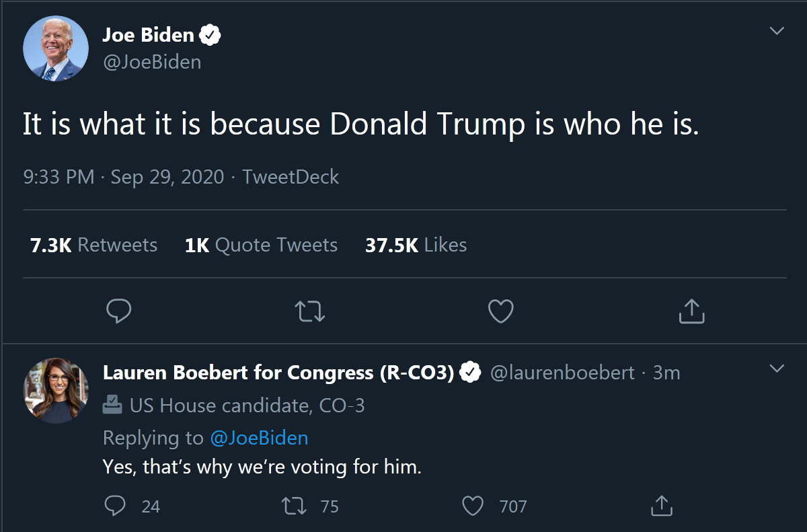Viewport: 807px width, 532px height.
Task: Show the 37.5K Likes list
Action: click(x=416, y=245)
